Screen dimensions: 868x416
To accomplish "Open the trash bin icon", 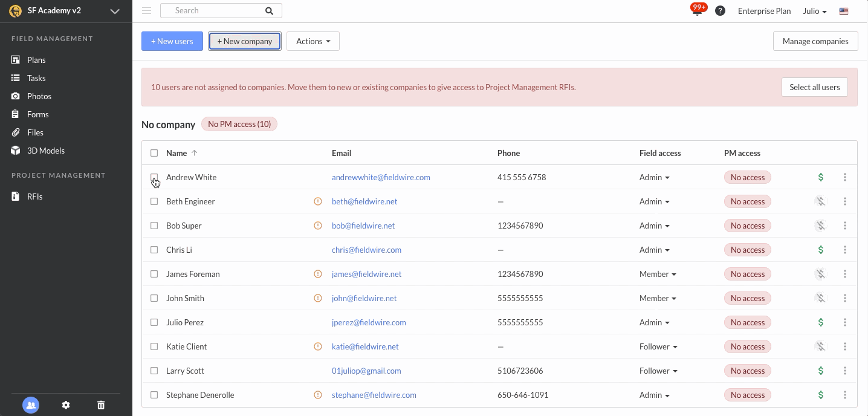I will pos(101,405).
